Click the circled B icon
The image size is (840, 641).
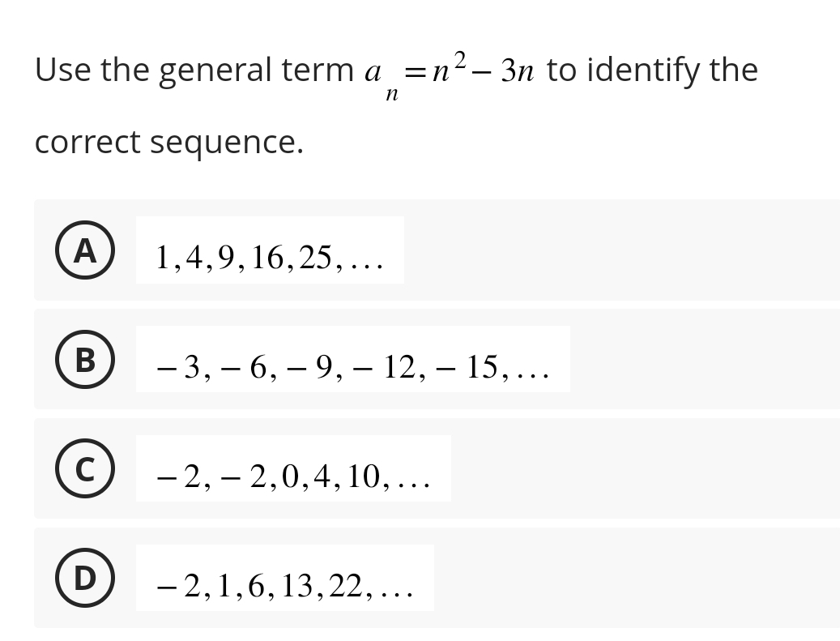pyautogui.click(x=85, y=360)
